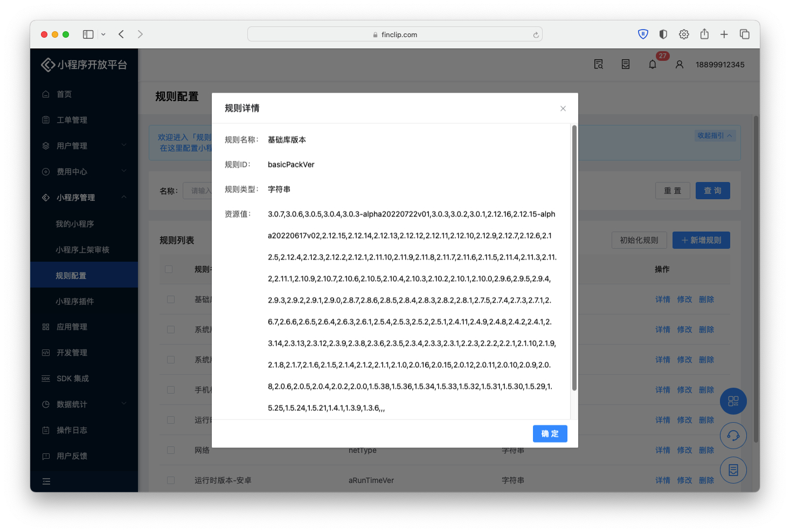Click the floating document icon button
This screenshot has width=790, height=532.
pyautogui.click(x=733, y=470)
